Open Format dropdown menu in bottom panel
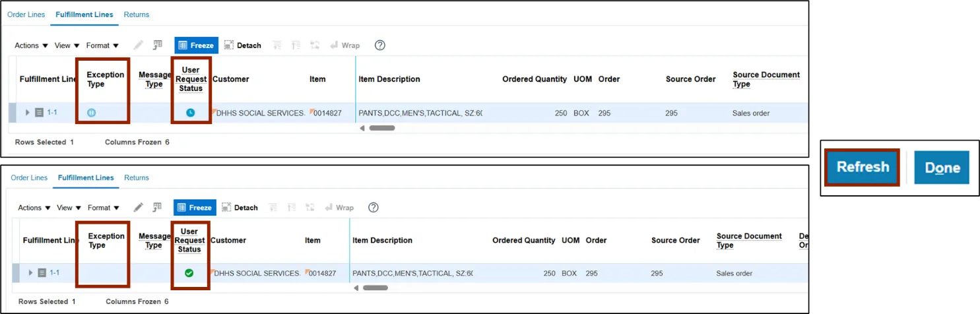This screenshot has height=314, width=980. pyautogui.click(x=104, y=208)
